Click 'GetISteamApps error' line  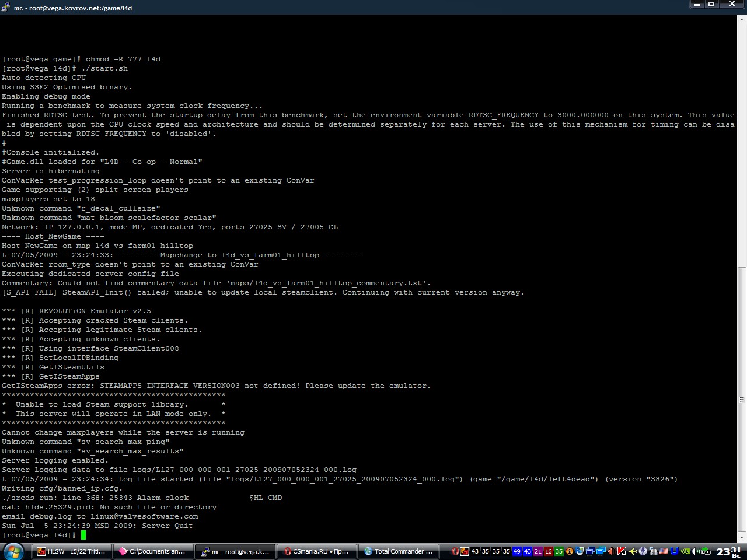pyautogui.click(x=217, y=386)
